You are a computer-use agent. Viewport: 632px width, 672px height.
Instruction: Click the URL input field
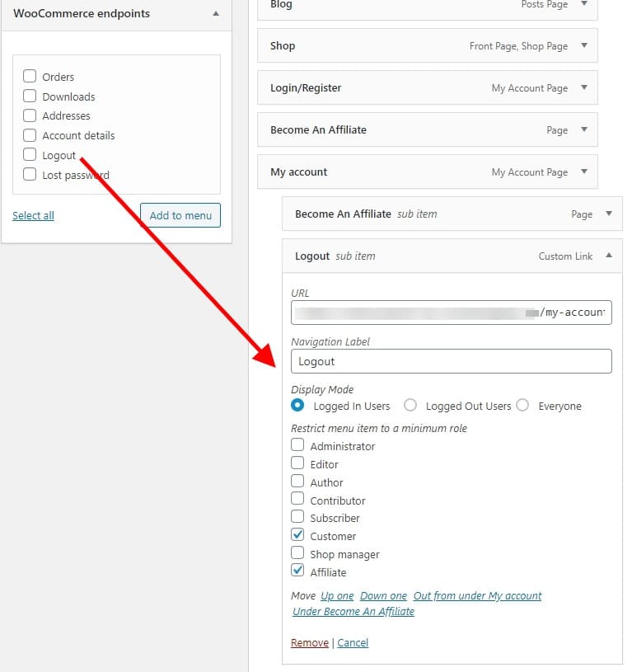point(452,313)
